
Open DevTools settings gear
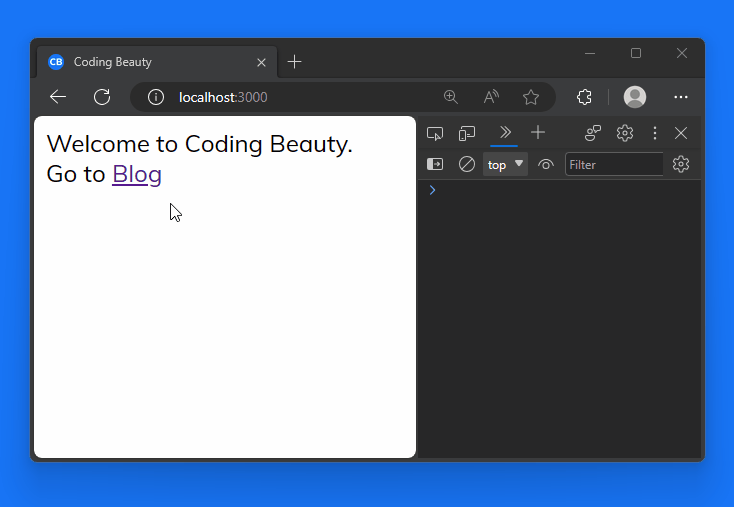pos(625,133)
